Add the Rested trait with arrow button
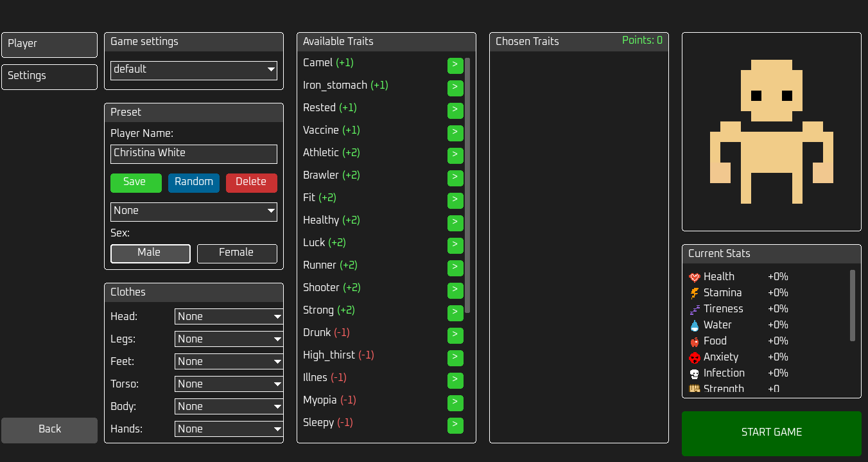Viewport: 868px width, 462px height. pos(455,110)
